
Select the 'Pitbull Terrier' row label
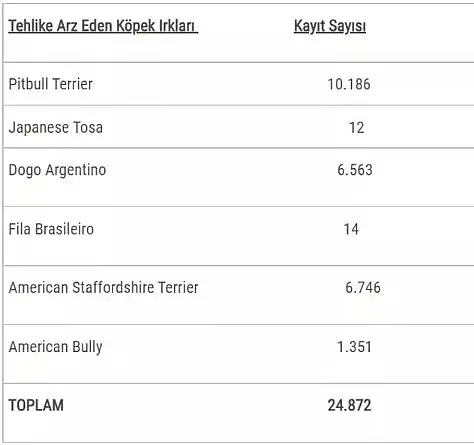pos(50,84)
